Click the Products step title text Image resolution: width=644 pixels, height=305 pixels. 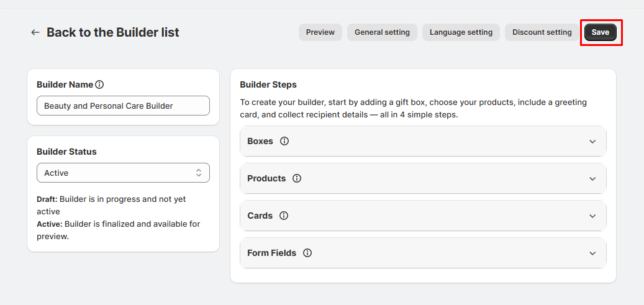pos(266,178)
